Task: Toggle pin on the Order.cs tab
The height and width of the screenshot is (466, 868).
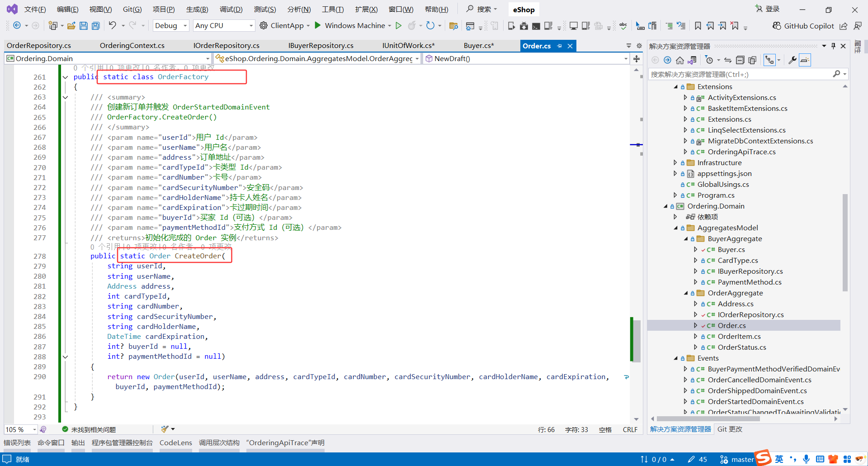Action: pyautogui.click(x=560, y=46)
